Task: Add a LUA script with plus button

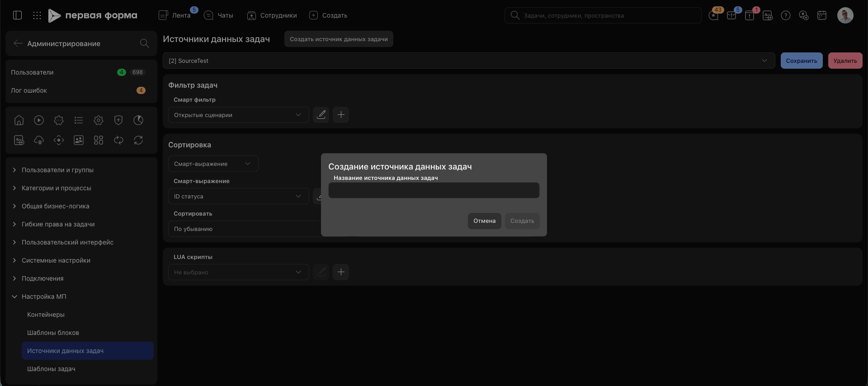Action: (341, 272)
